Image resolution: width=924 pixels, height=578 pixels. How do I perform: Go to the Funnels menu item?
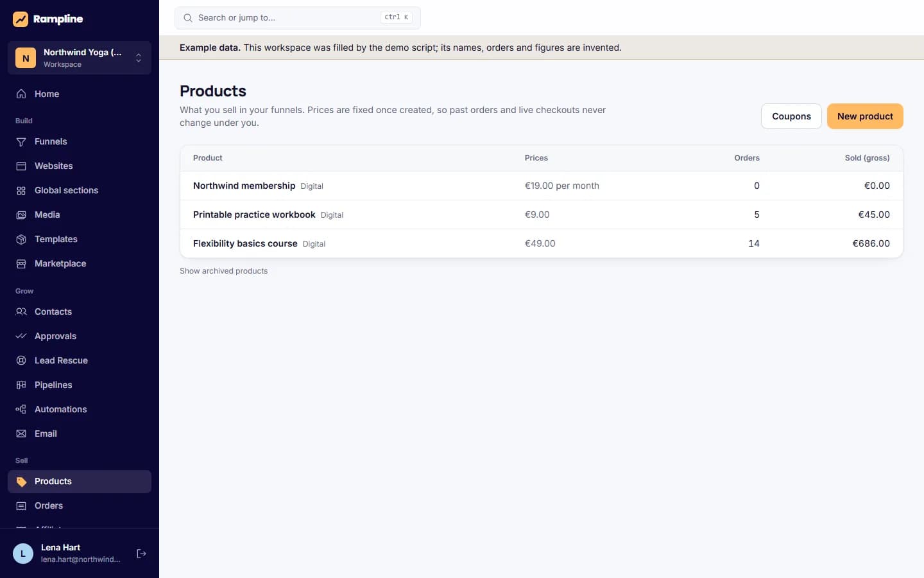tap(80, 141)
